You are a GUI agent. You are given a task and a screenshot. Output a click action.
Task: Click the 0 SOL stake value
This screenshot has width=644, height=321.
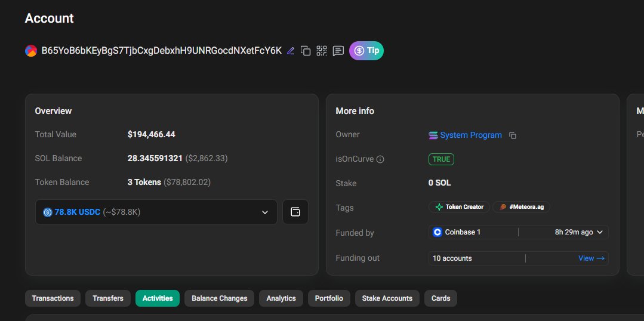(440, 183)
